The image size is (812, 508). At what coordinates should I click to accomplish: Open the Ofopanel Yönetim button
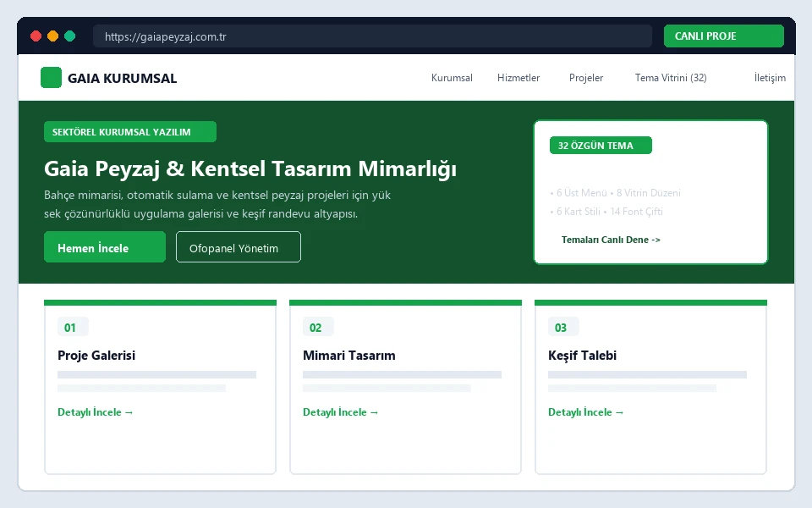point(239,247)
